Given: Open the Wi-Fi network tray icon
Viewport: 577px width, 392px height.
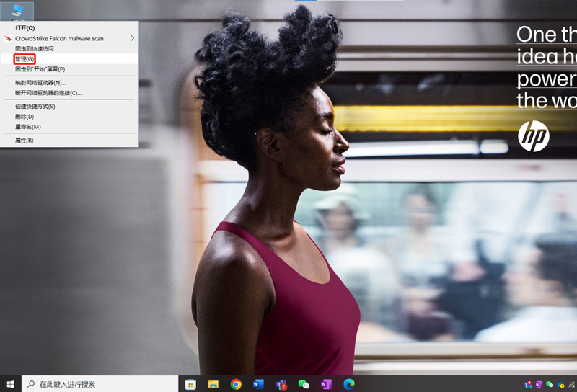Looking at the screenshot, I should (x=570, y=385).
